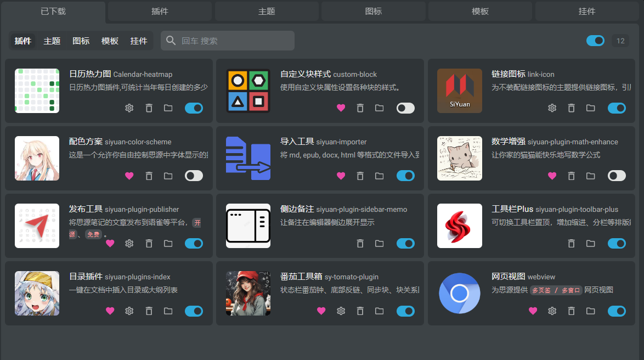Delete the siyuan-plugin-toolbar-plus plugin
The height and width of the screenshot is (360, 644).
(x=571, y=243)
